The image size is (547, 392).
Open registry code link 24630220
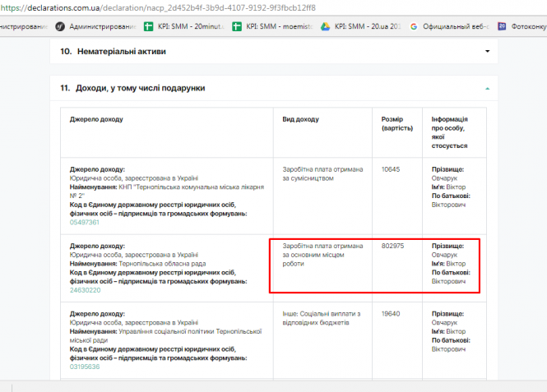[85, 290]
